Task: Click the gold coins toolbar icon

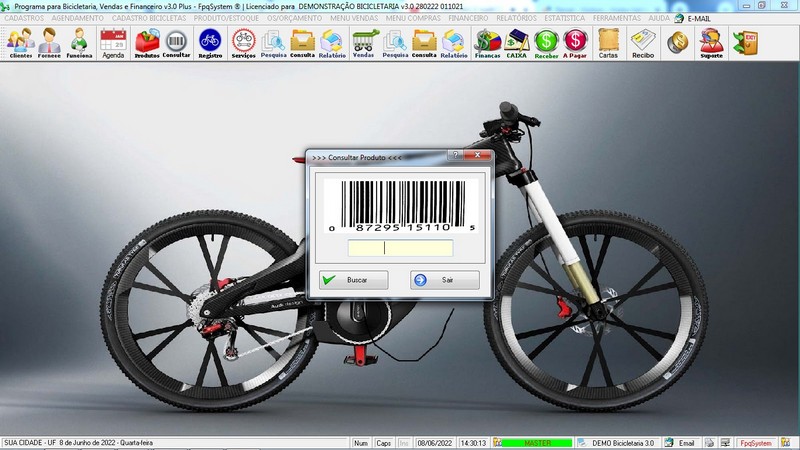Action: [x=678, y=42]
